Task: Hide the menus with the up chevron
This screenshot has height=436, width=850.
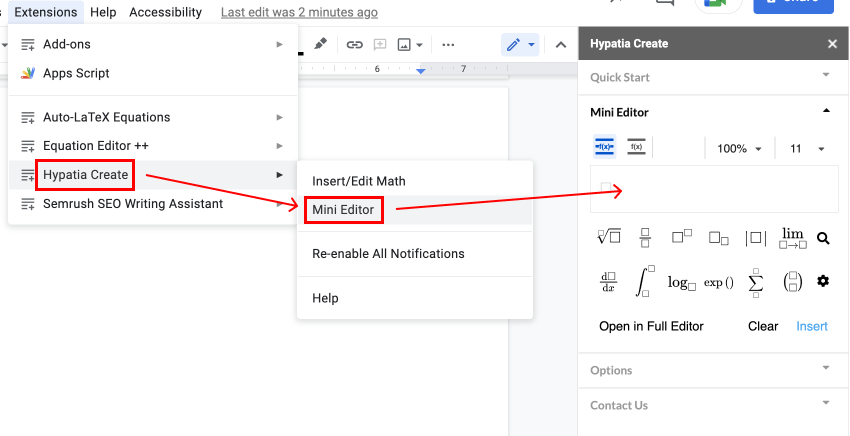Action: tap(561, 44)
